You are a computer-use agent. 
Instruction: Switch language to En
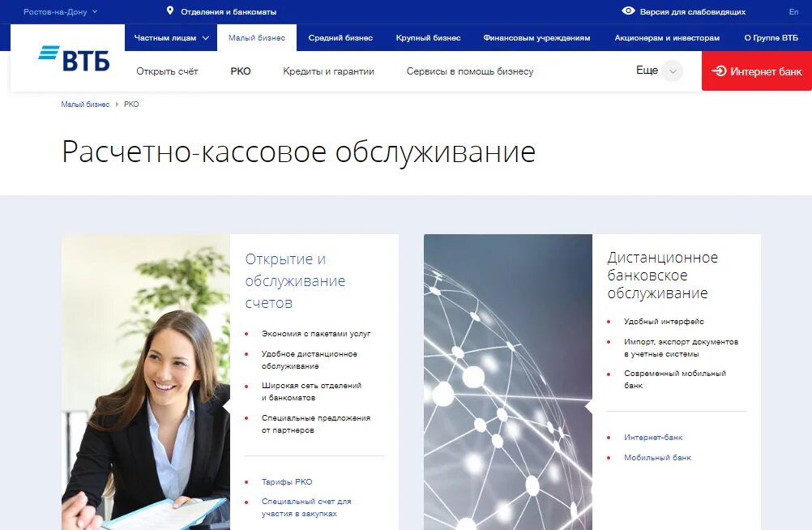(793, 11)
